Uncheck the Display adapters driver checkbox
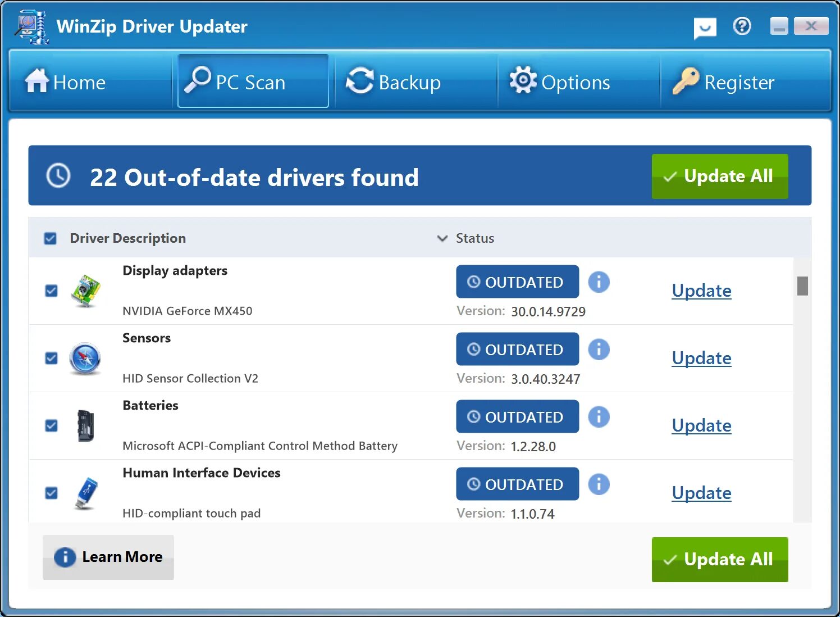The width and height of the screenshot is (840, 617). click(x=51, y=291)
